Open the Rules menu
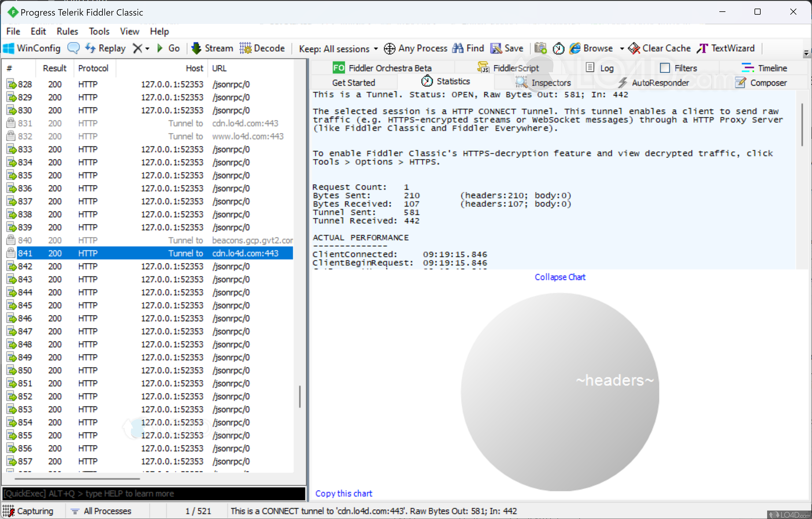This screenshot has width=812, height=519. click(67, 32)
